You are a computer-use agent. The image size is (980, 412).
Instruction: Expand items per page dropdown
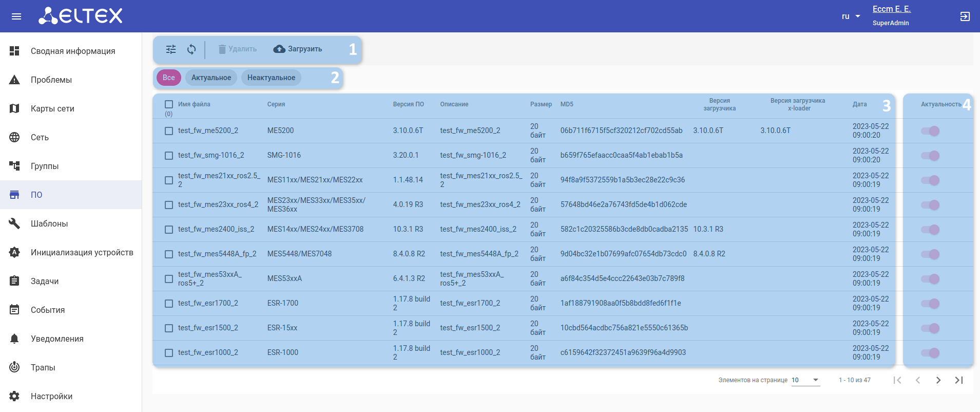pyautogui.click(x=805, y=380)
